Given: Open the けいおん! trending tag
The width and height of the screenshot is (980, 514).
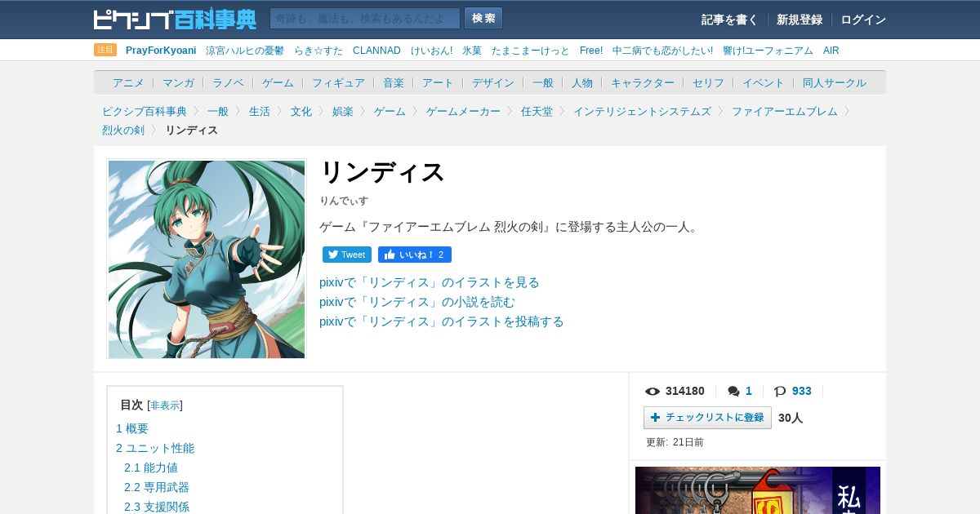Looking at the screenshot, I should point(431,51).
